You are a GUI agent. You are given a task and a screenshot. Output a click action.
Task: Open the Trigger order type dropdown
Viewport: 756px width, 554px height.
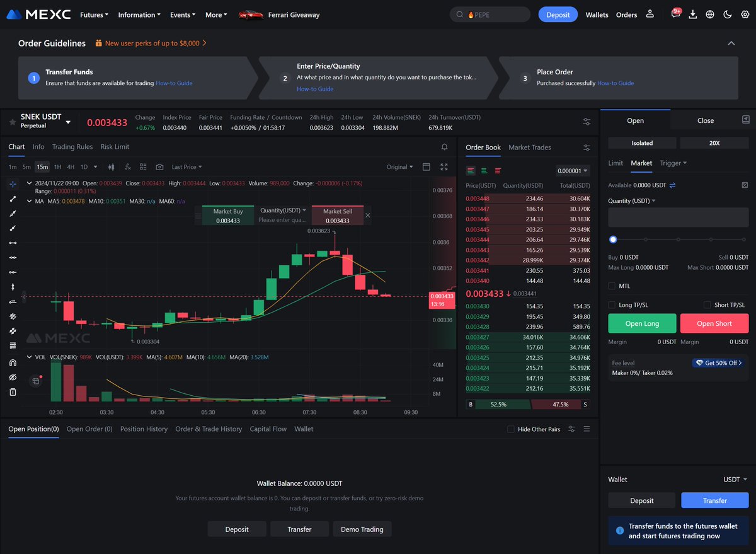click(x=673, y=163)
